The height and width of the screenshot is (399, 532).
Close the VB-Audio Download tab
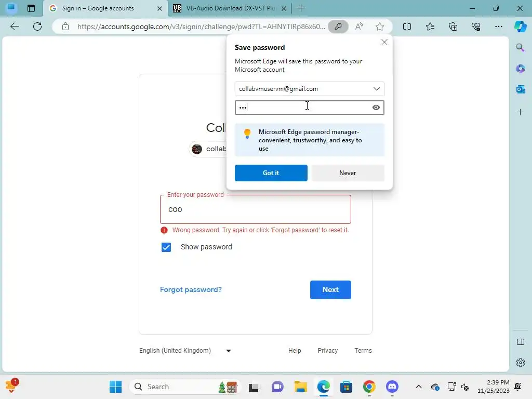tap(284, 8)
